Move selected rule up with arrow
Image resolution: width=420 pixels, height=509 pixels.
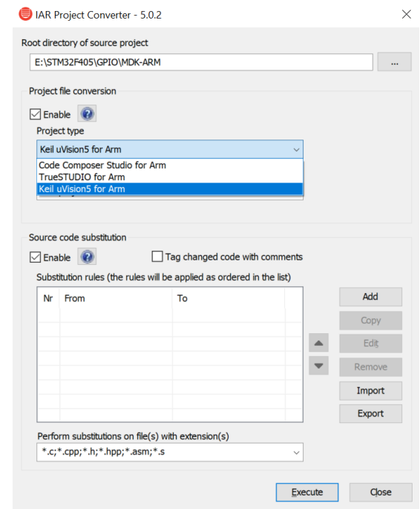coord(319,343)
